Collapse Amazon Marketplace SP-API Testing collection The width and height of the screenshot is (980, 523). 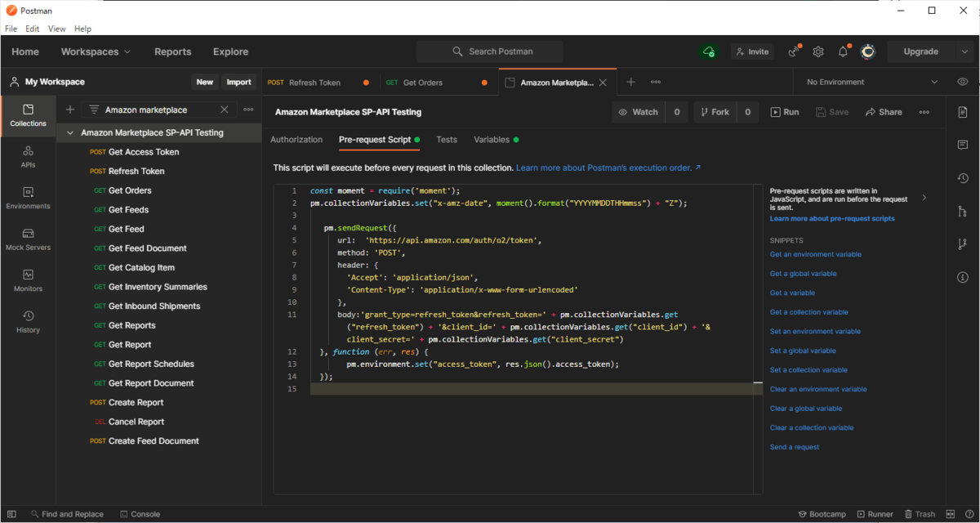click(70, 132)
